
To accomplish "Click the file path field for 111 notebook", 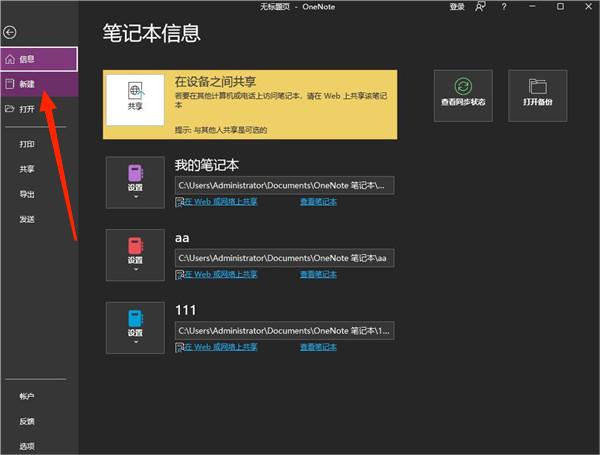I will tap(285, 330).
